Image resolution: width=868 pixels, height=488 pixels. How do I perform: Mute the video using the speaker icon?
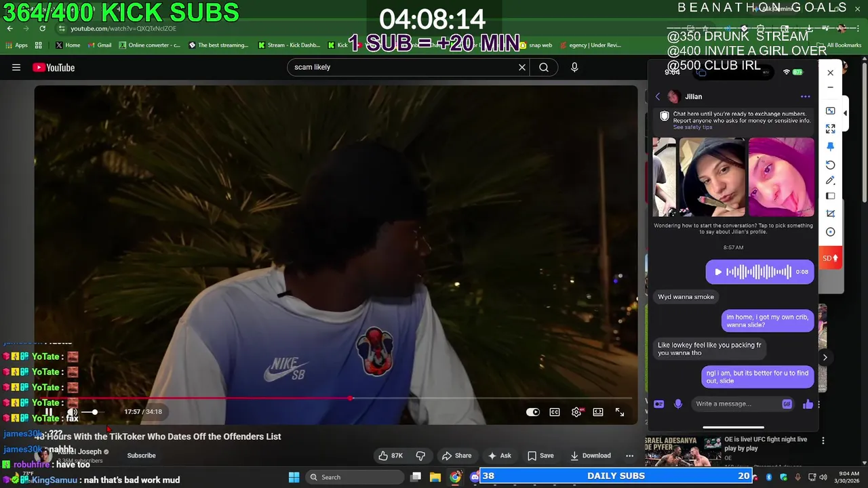(x=72, y=411)
